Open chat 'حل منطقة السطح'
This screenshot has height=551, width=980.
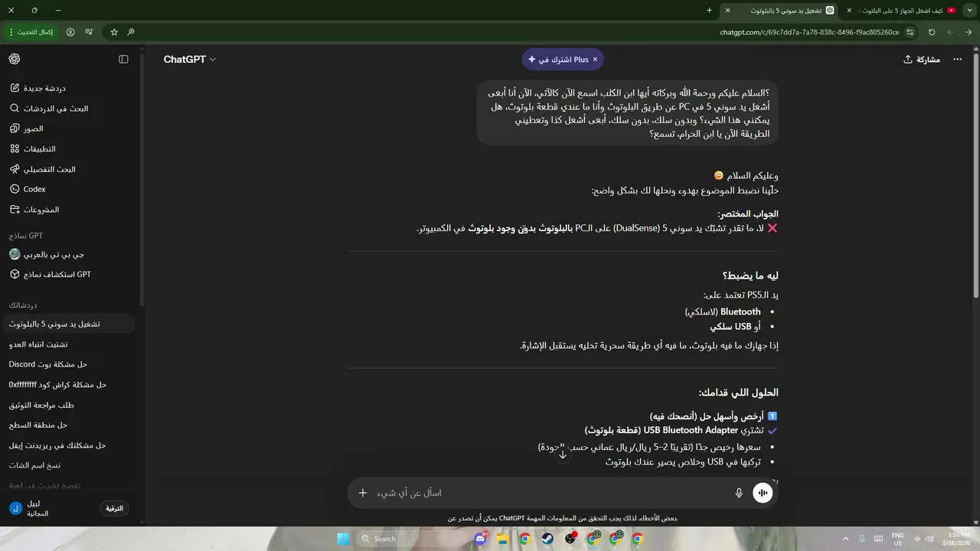(69, 425)
